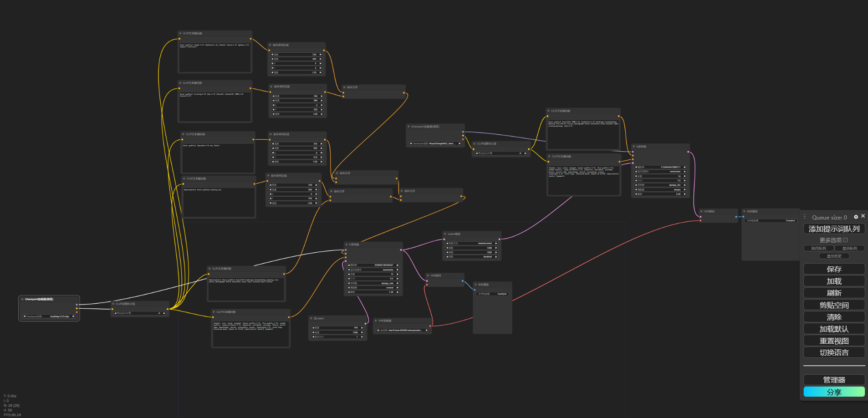The height and width of the screenshot is (418, 868).
Task: Open the settings gear in the queue panel
Action: coord(856,217)
